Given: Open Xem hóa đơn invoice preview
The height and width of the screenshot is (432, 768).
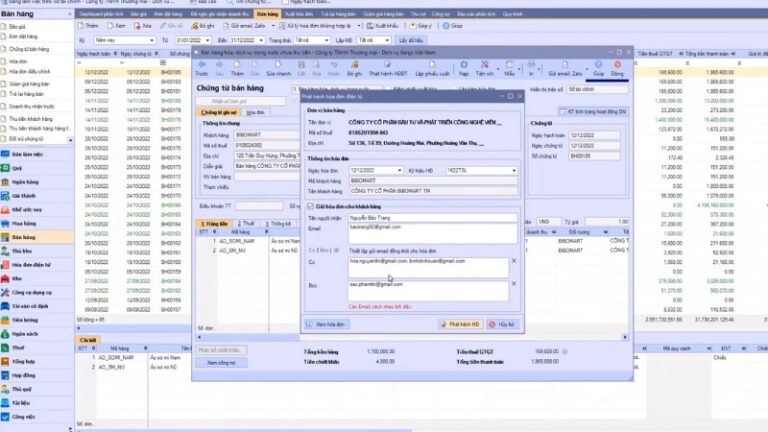Looking at the screenshot, I should pos(327,325).
